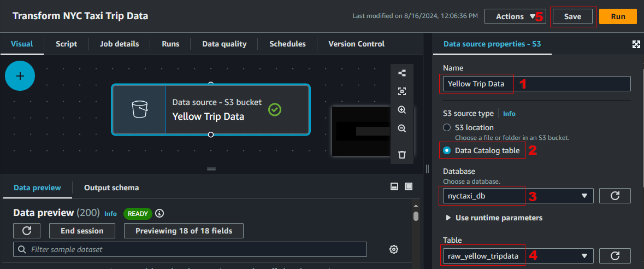The height and width of the screenshot is (269, 644).
Task: Select the S3 location radio option
Action: pyautogui.click(x=447, y=127)
